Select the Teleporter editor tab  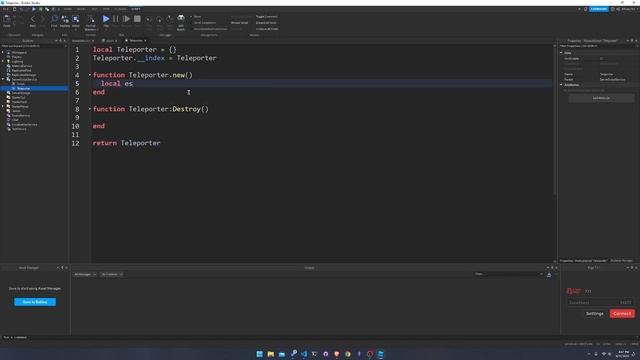pos(136,41)
